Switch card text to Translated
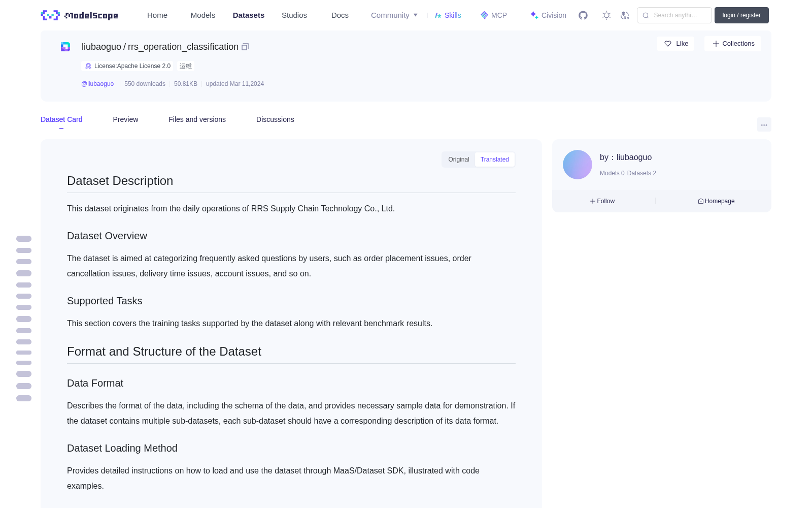Viewport: 812px width, 508px height. tap(495, 160)
